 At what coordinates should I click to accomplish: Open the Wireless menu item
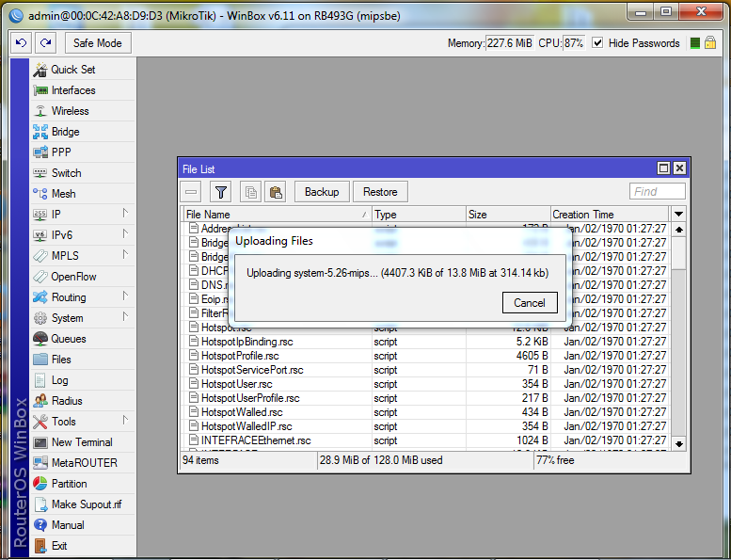[x=84, y=111]
